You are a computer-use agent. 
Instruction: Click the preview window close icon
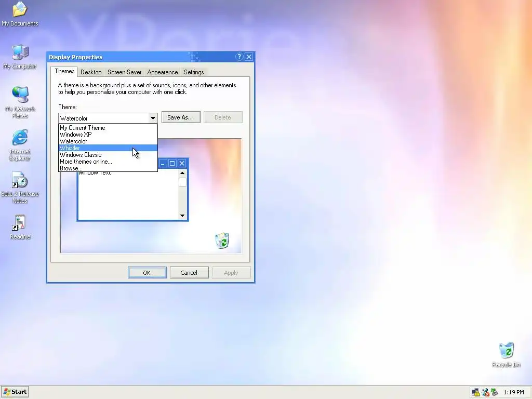(182, 164)
